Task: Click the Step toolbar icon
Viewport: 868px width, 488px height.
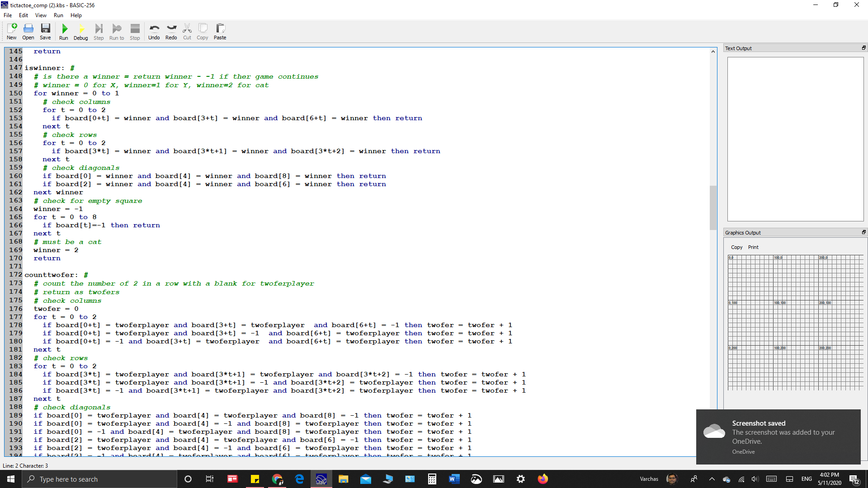Action: [99, 32]
